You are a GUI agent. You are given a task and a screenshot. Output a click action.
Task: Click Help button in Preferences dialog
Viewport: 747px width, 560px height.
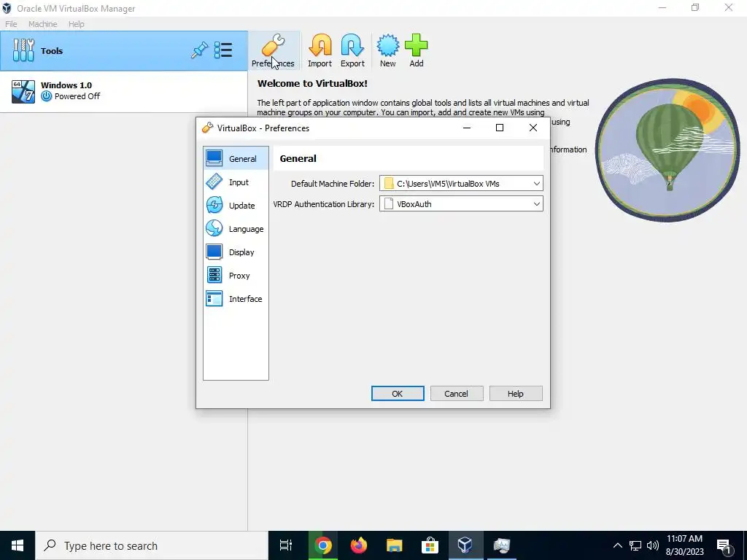click(516, 393)
